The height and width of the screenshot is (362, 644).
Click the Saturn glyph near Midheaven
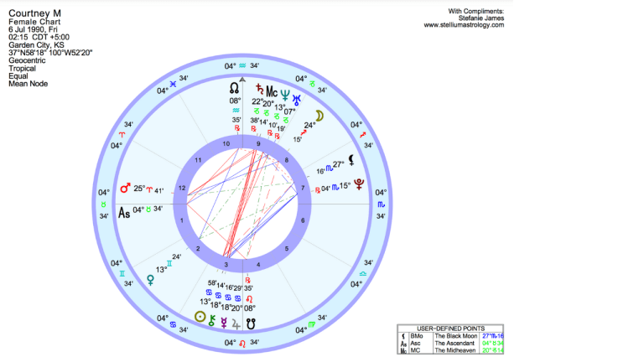pyautogui.click(x=259, y=88)
